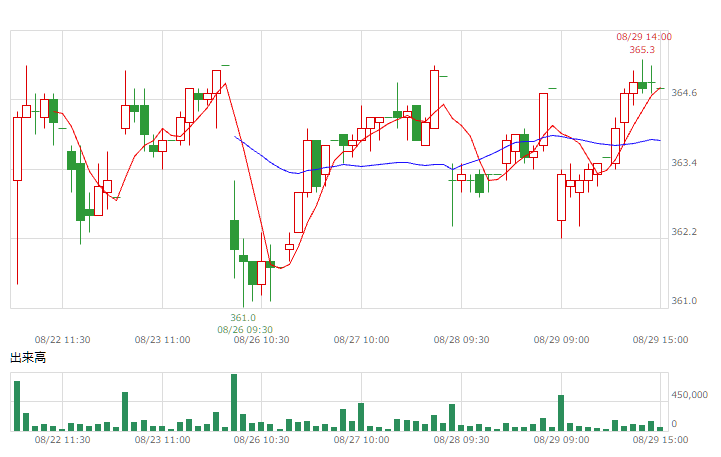Viewport: 721px width, 457px height.
Task: Click 08/22 11:30 label under volume chart
Action: point(63,440)
